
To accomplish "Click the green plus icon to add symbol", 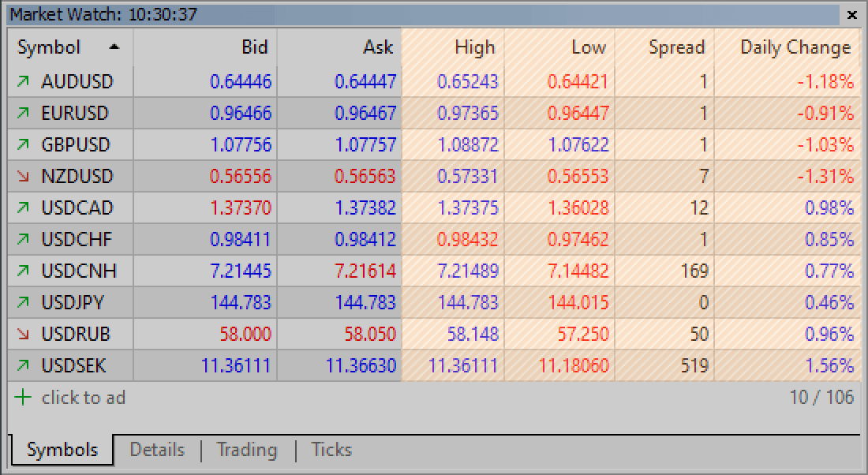I will tap(24, 398).
